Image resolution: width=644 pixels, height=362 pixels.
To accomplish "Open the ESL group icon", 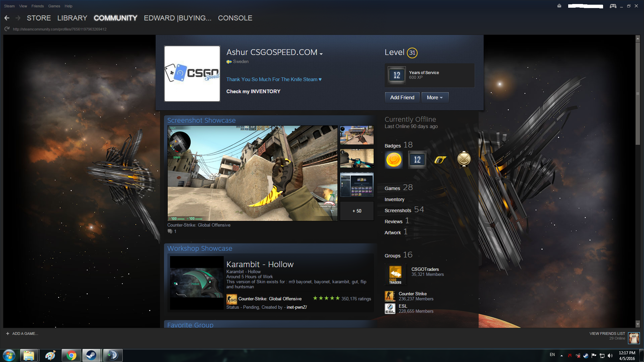I will click(390, 308).
